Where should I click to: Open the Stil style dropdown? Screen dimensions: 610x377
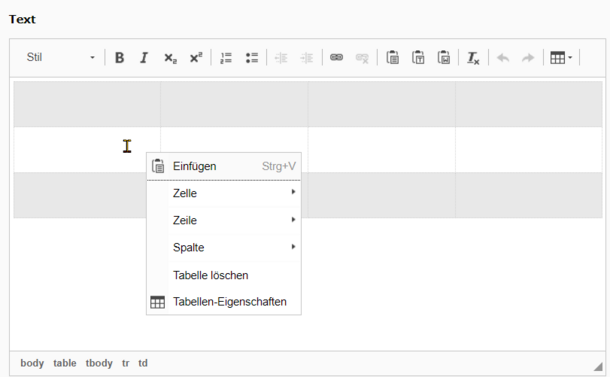tap(60, 58)
